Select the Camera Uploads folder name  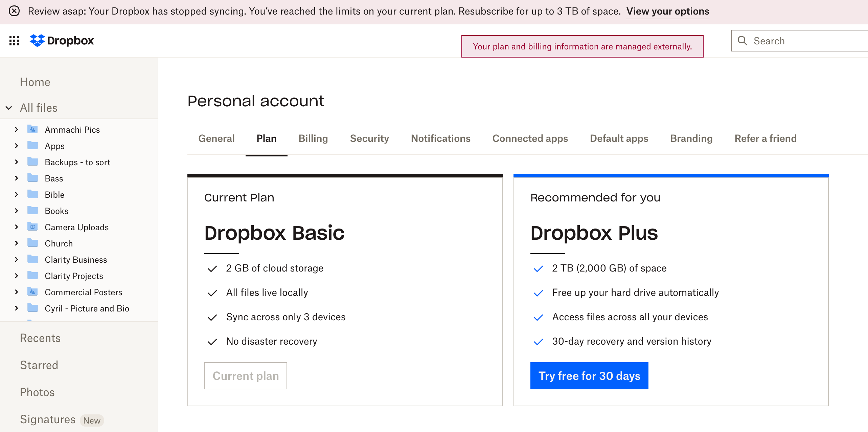point(77,227)
